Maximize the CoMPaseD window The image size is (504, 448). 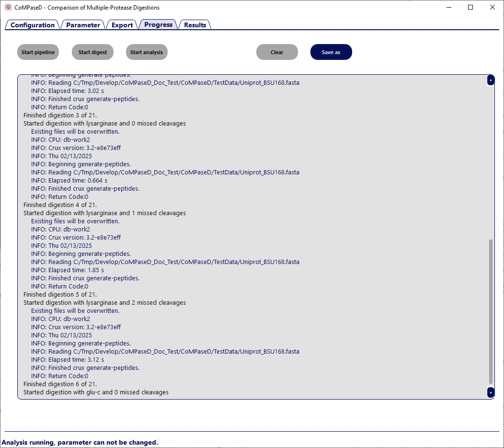(x=470, y=8)
